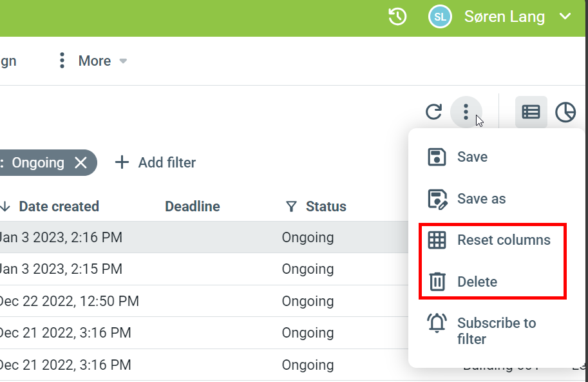
Task: Click the Status column filter icon
Action: (x=291, y=206)
